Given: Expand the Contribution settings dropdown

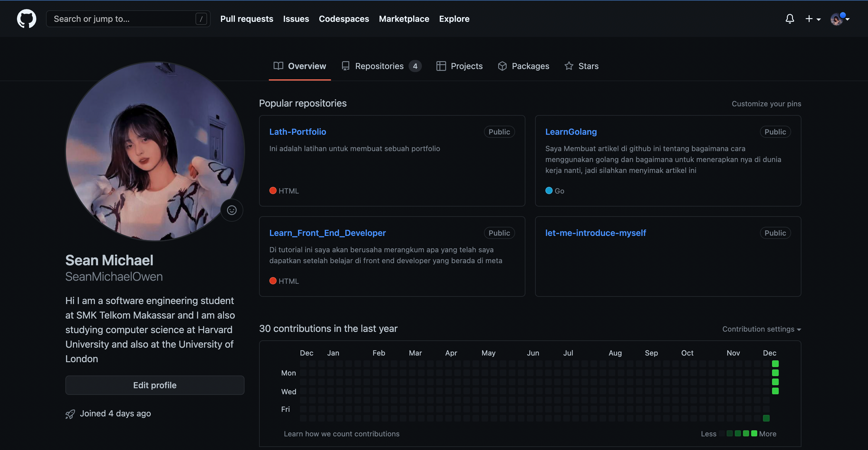Looking at the screenshot, I should tap(761, 329).
